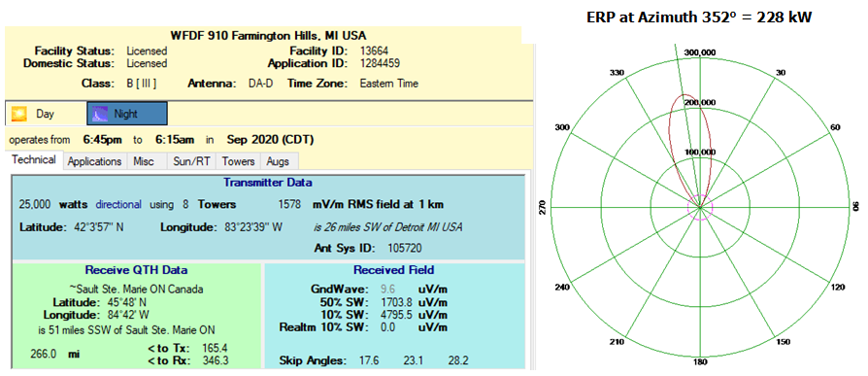Click the 100,000 ring label on polar plot
Viewport: 868px width, 376px height.
click(700, 153)
